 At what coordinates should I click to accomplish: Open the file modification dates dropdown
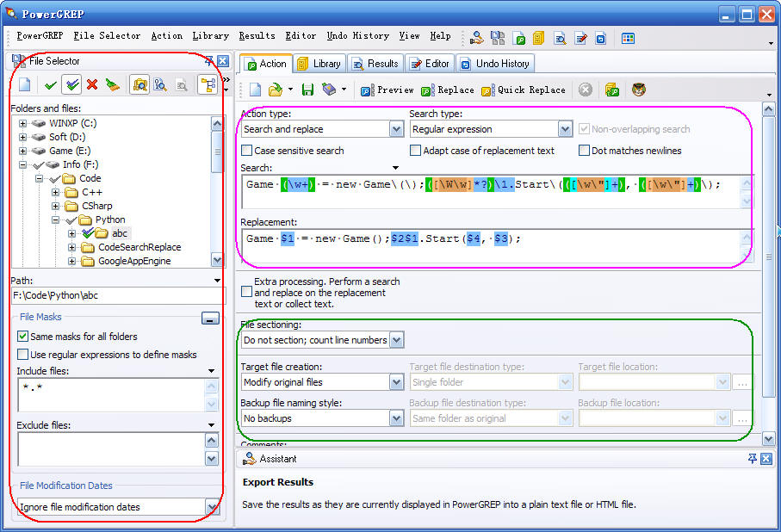pyautogui.click(x=212, y=507)
